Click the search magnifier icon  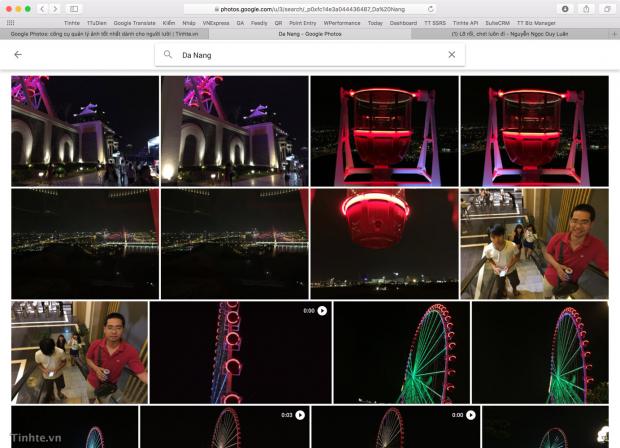168,55
